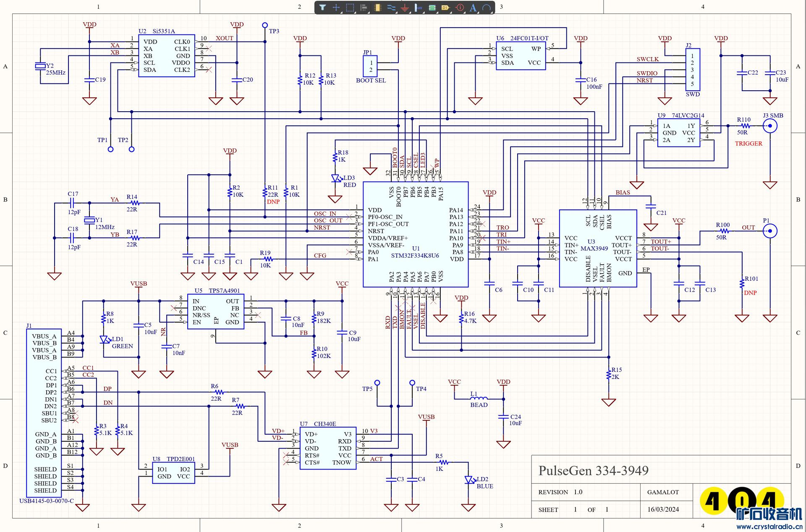Viewport: 806px width, 532px height.
Task: Select the text string A tool
Action: click(473, 8)
